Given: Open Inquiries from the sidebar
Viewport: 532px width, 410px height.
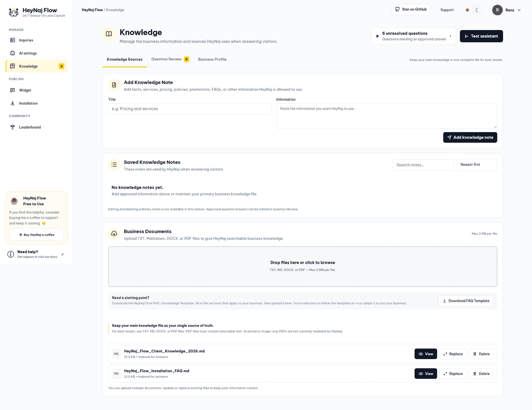Looking at the screenshot, I should coord(36,40).
